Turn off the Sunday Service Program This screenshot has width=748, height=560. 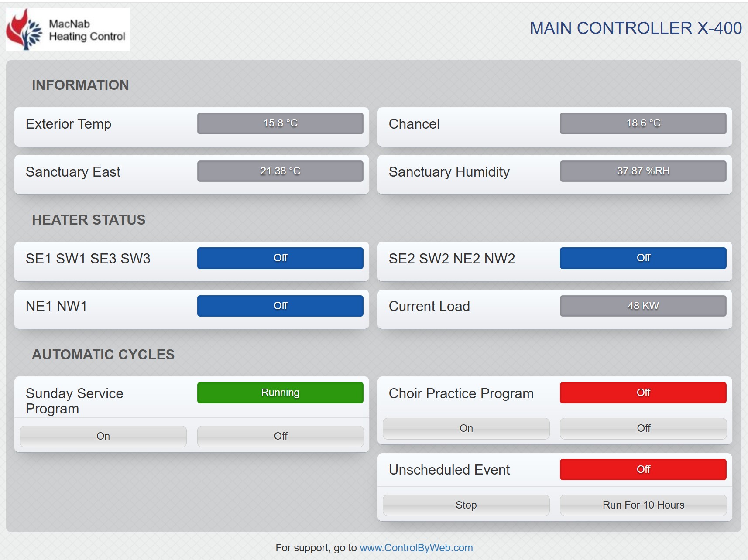(x=280, y=436)
